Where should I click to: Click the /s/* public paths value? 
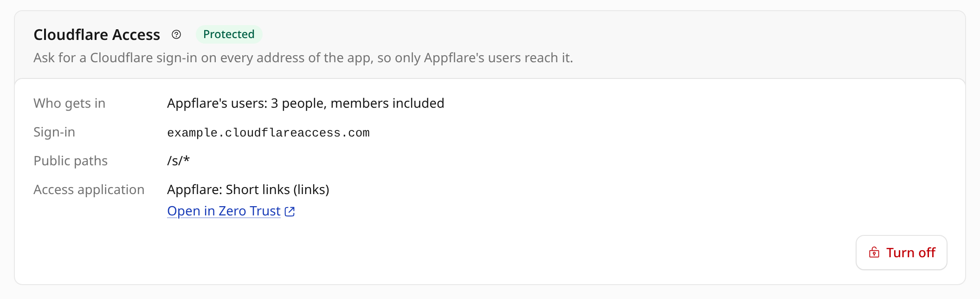pos(178,161)
